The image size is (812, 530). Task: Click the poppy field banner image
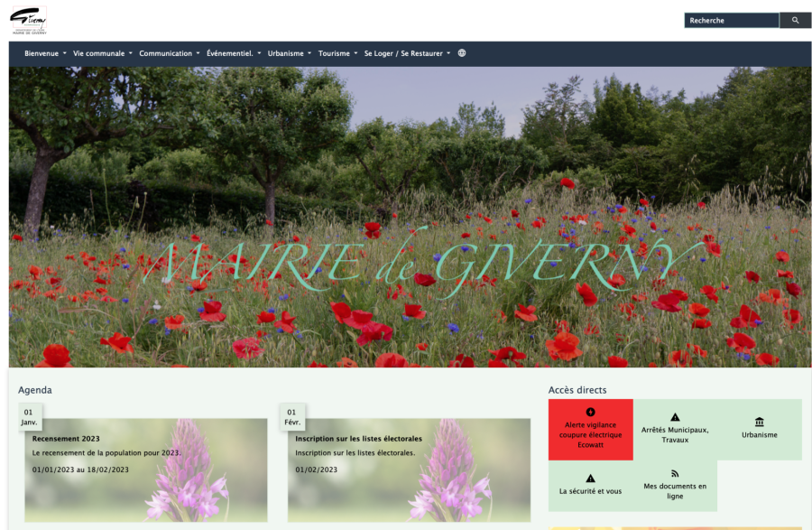click(410, 217)
